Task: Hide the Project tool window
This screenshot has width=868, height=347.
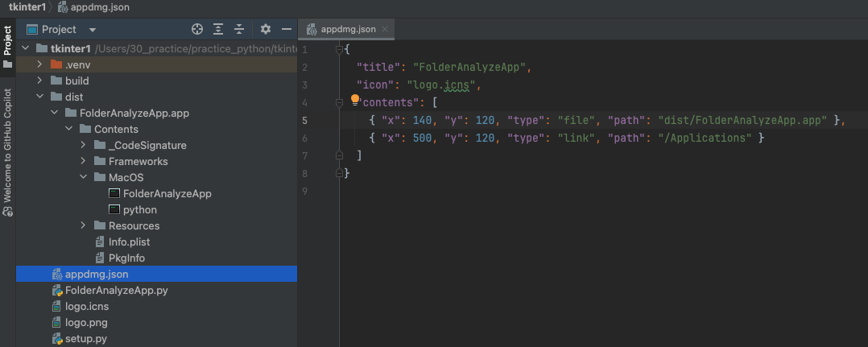Action: (x=286, y=29)
